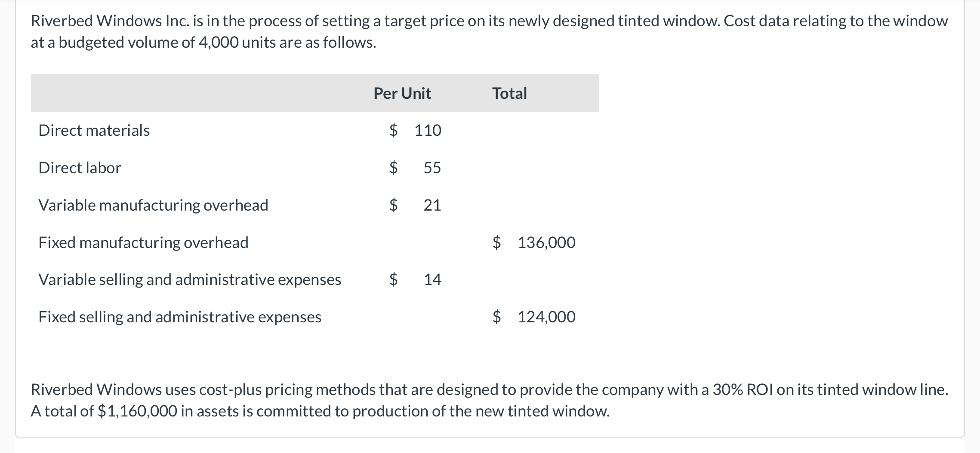This screenshot has height=453, width=980.
Task: Select "Fixed selling and administrative expenses" label
Action: (180, 317)
